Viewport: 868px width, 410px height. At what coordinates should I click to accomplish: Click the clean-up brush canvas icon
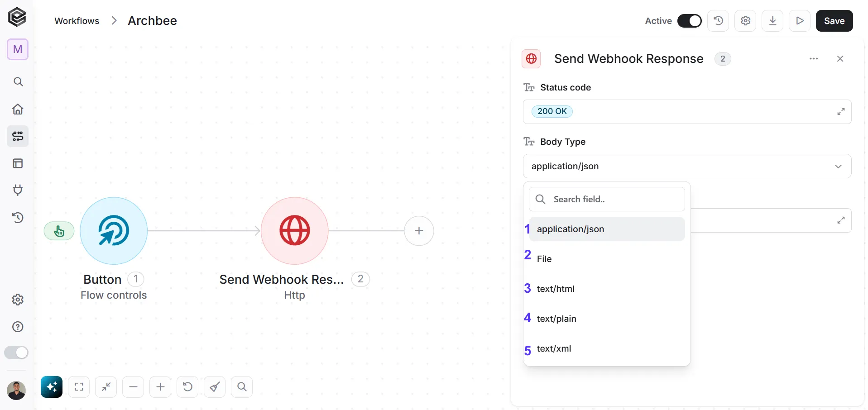pos(215,387)
